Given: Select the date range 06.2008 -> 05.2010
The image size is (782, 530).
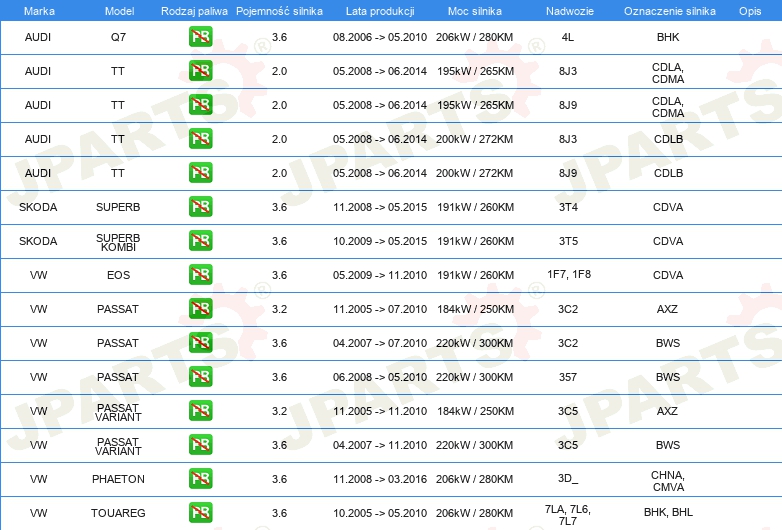Looking at the screenshot, I should pos(380,377).
